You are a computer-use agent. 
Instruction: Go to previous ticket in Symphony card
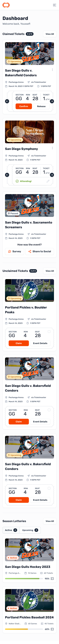click(x=7, y=175)
